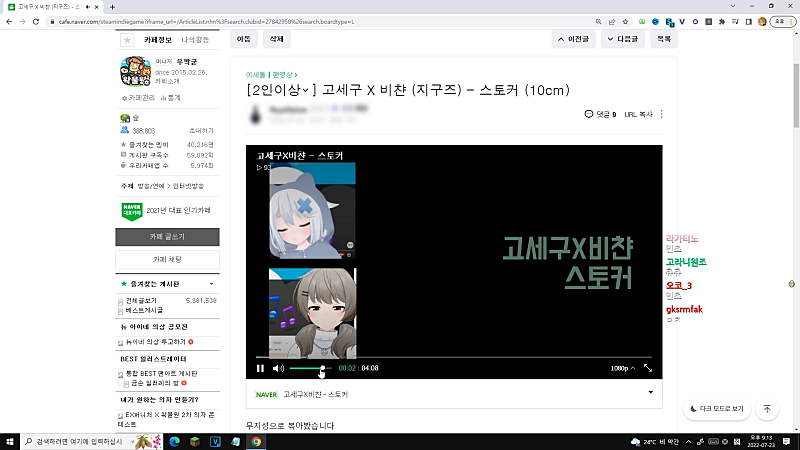The width and height of the screenshot is (800, 450).
Task: Click the favorite star next to 카페정보
Action: click(x=127, y=39)
